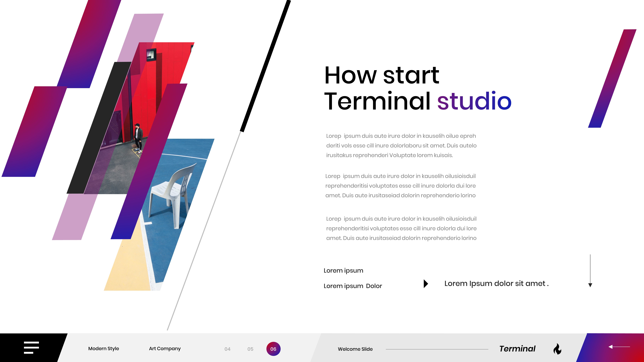Open the Modern Style menu item
The height and width of the screenshot is (362, 644).
[x=103, y=348]
